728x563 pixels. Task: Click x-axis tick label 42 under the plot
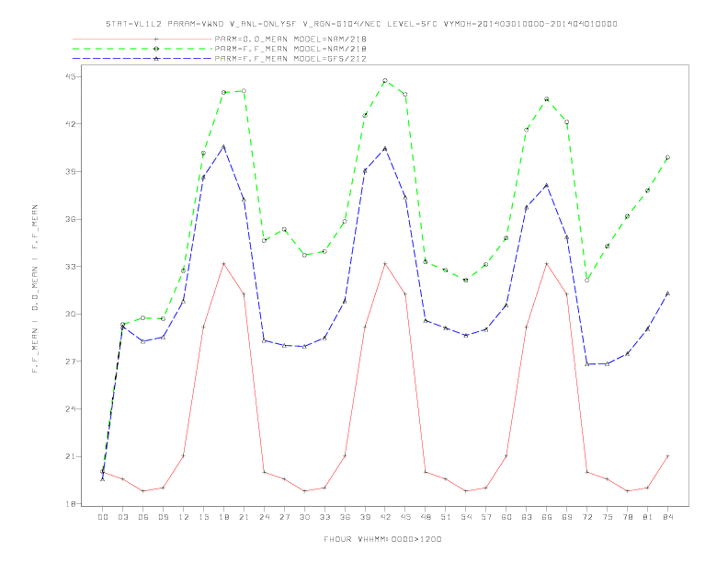(x=385, y=517)
